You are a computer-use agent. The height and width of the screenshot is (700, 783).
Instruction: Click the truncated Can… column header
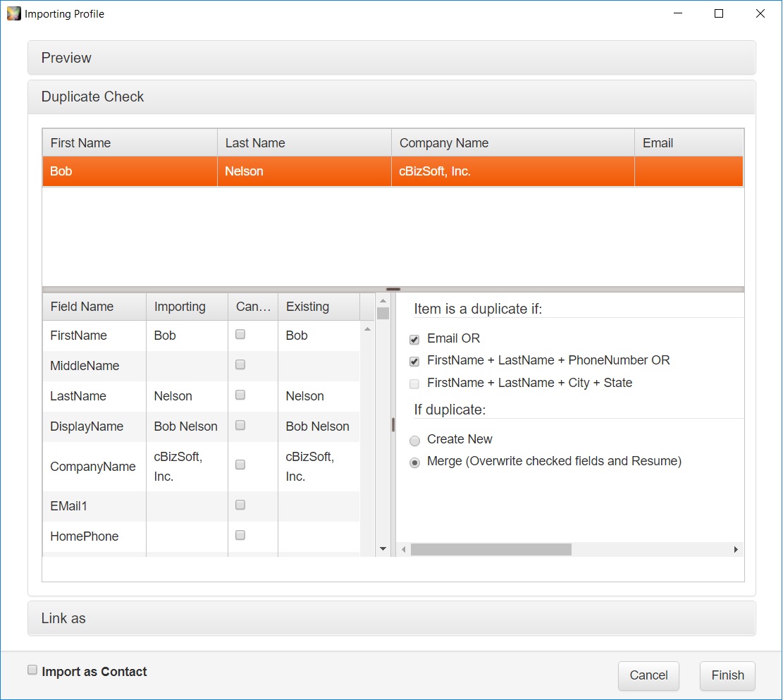[253, 307]
